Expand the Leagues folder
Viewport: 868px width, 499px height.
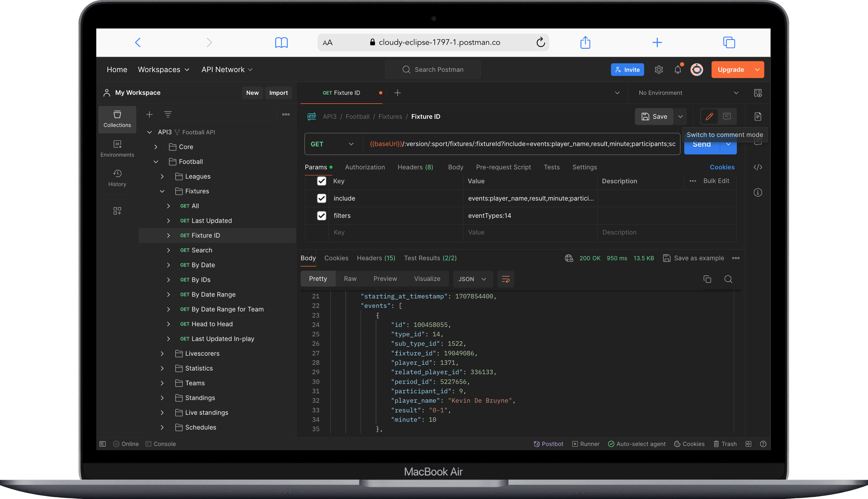tap(162, 177)
